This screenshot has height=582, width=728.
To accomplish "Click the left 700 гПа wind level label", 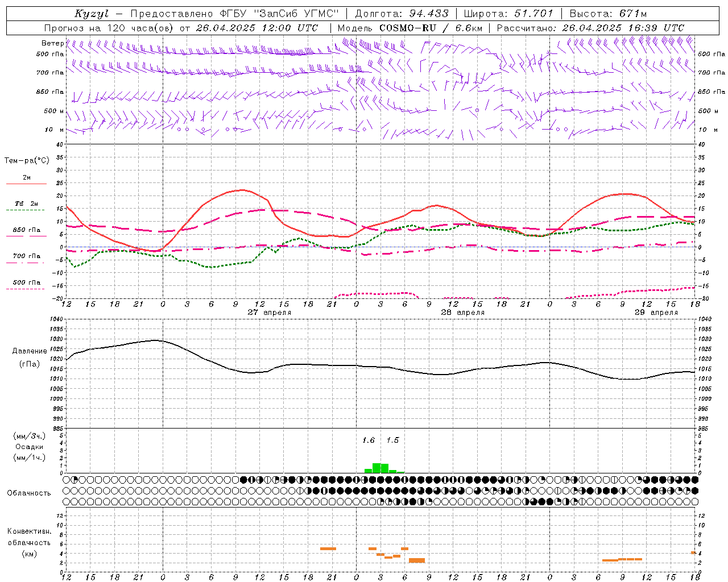I will 50,73.
